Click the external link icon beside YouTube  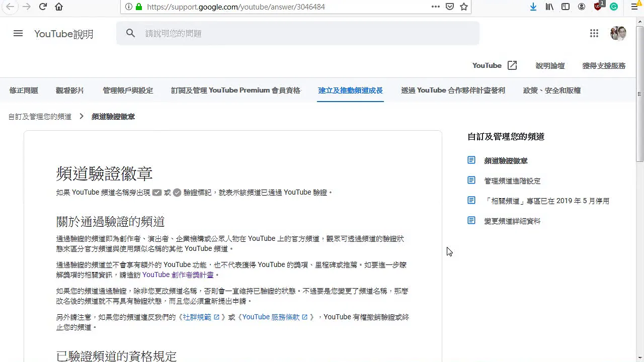pyautogui.click(x=512, y=65)
